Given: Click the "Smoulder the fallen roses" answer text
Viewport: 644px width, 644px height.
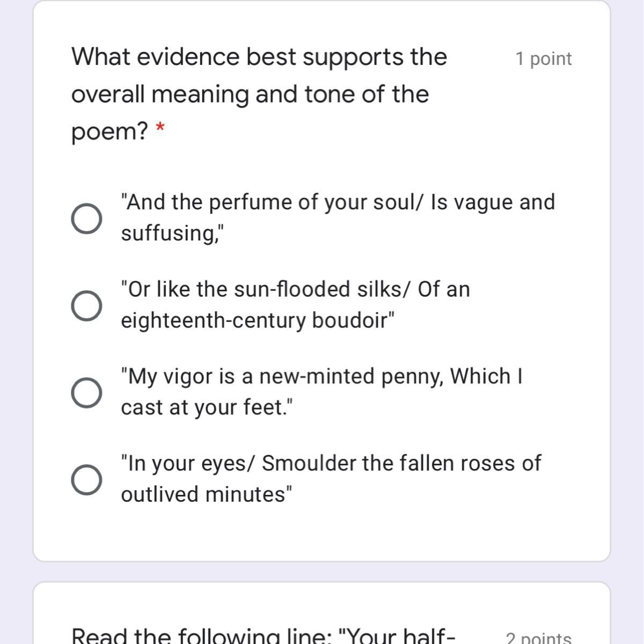Looking at the screenshot, I should tap(331, 464).
